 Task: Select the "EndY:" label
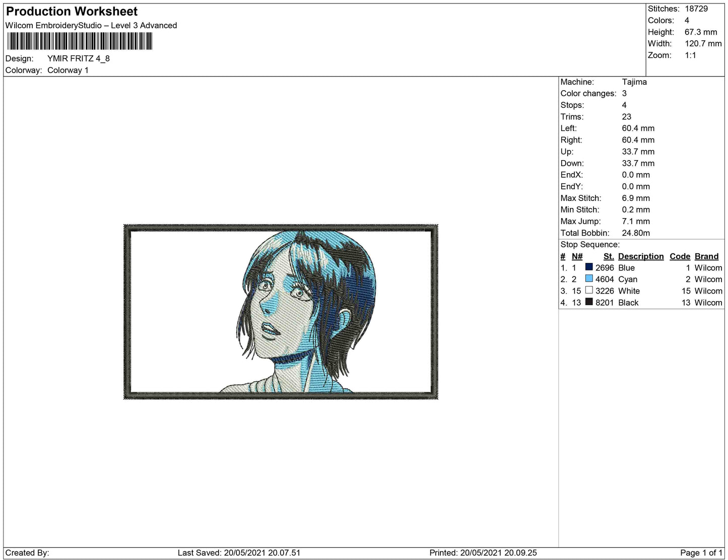click(x=572, y=186)
